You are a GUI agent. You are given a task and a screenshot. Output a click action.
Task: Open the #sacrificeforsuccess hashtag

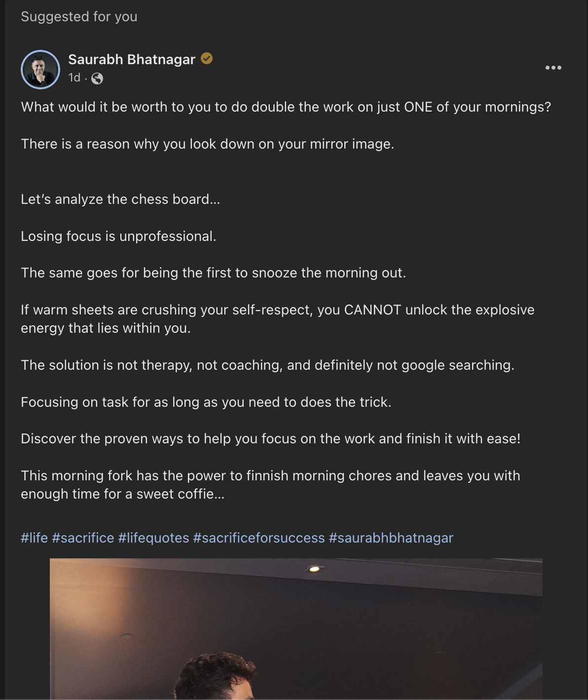259,538
